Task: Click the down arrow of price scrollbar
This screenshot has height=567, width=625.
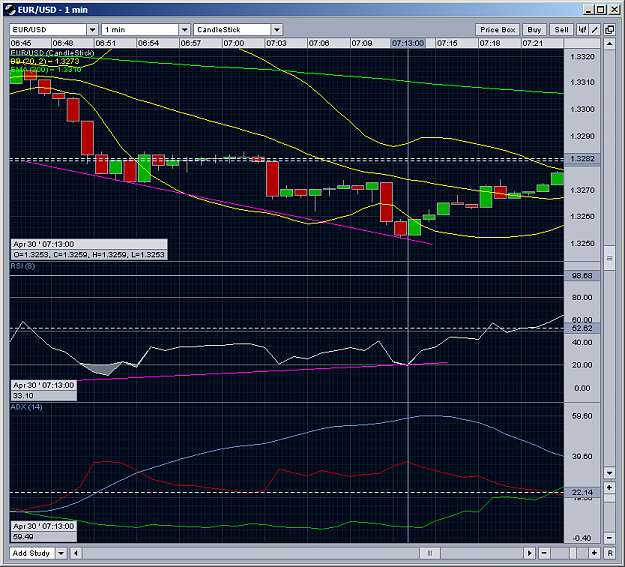Action: (x=609, y=473)
